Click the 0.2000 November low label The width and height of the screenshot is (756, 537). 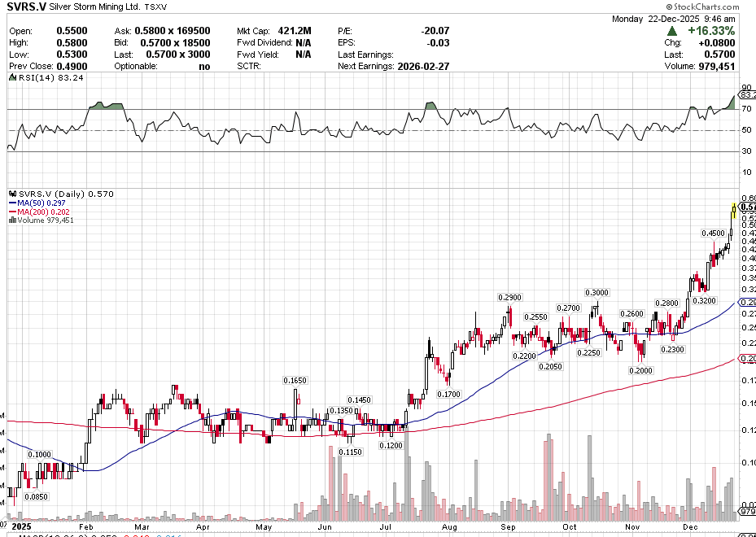[640, 369]
